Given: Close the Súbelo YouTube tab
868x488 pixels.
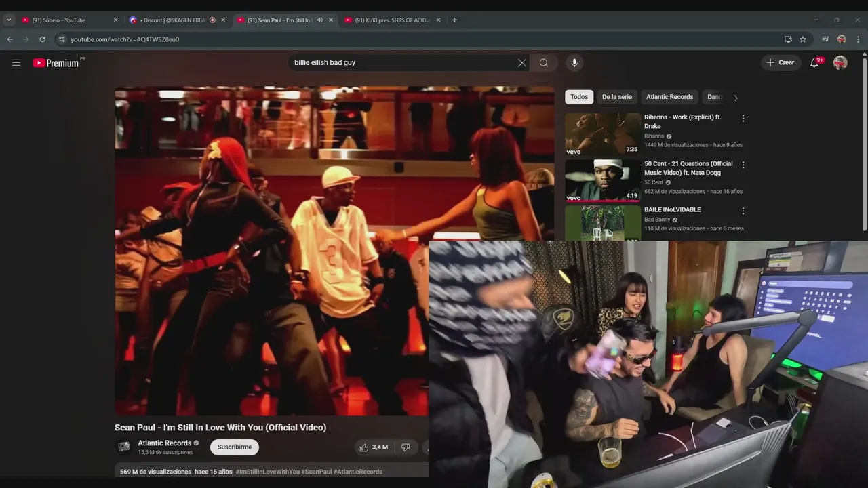Looking at the screenshot, I should click(115, 20).
